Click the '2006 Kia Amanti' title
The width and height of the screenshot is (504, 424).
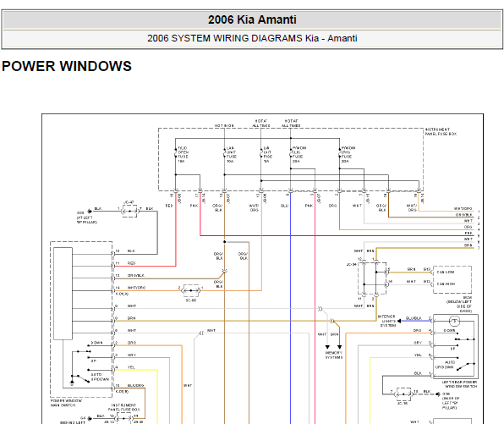tap(252, 20)
